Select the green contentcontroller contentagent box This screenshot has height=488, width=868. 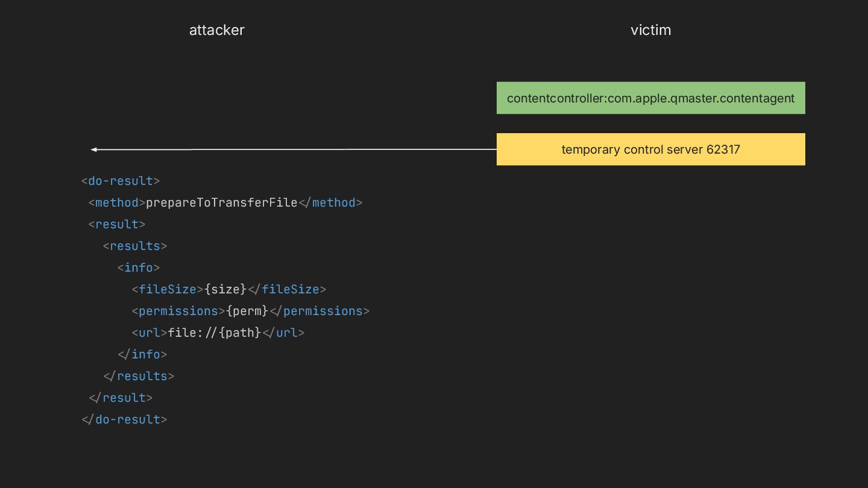pyautogui.click(x=650, y=98)
